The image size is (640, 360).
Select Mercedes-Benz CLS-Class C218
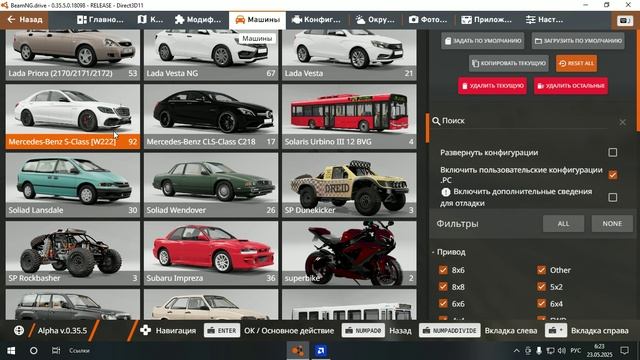[x=211, y=116]
